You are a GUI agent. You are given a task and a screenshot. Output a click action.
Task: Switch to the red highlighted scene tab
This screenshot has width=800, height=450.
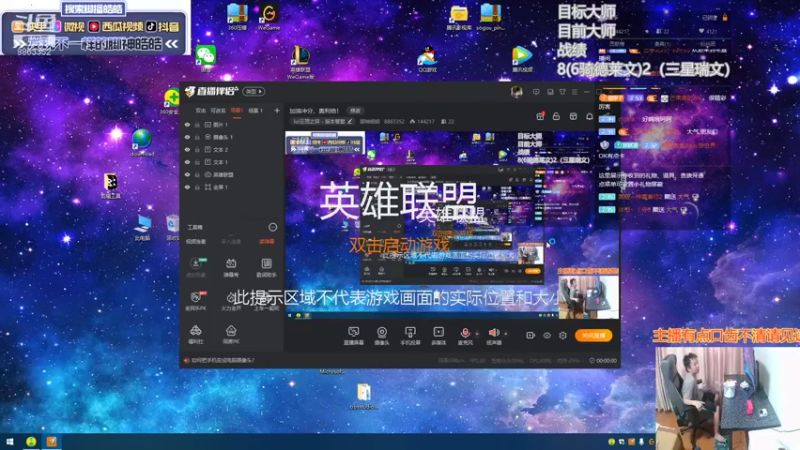coord(237,110)
